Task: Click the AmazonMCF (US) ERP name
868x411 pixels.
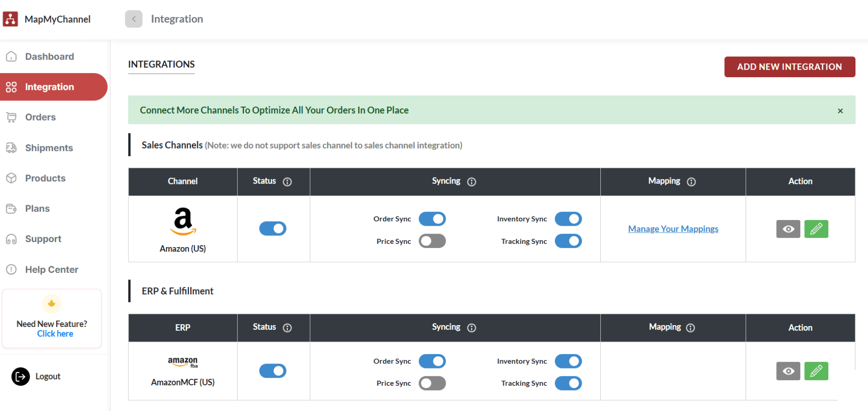Action: click(x=183, y=383)
